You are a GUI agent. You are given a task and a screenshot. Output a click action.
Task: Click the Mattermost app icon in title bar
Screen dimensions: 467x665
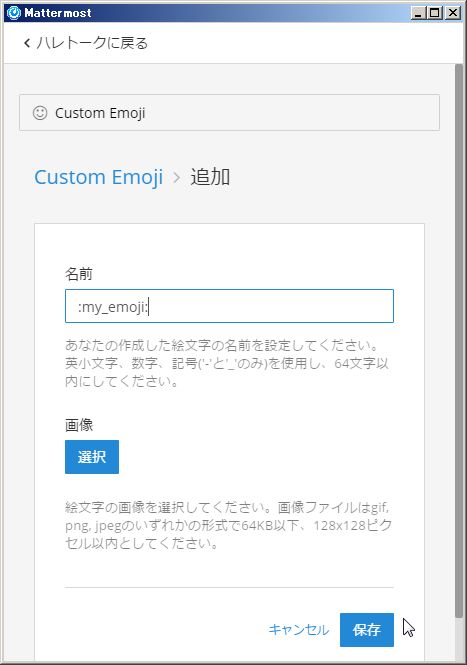click(14, 13)
